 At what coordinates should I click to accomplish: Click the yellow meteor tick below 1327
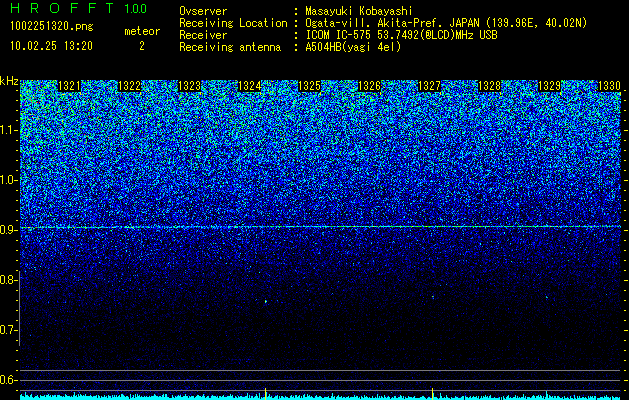(x=432, y=393)
